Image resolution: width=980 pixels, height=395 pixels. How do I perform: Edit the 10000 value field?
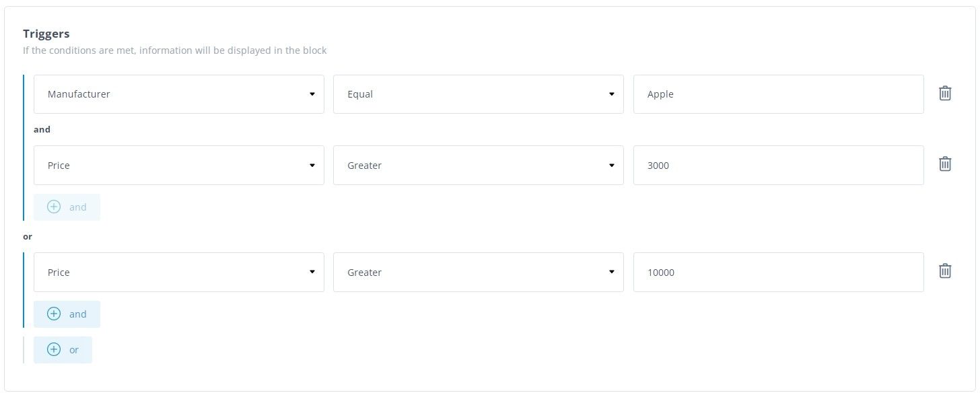click(779, 273)
